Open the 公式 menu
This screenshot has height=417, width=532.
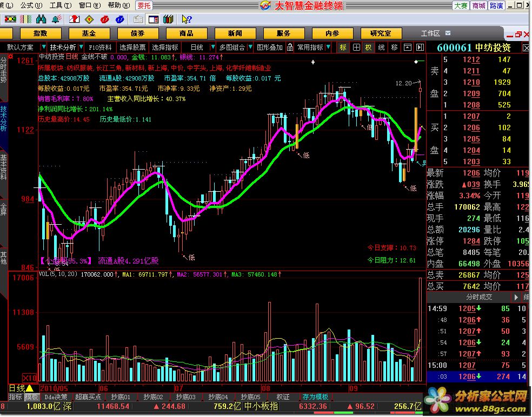tap(31, 5)
